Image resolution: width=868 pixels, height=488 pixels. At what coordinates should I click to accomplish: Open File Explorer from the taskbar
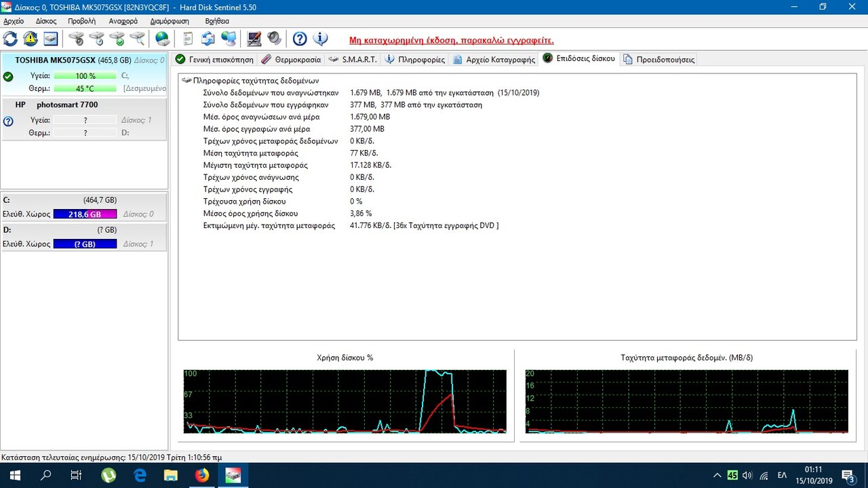click(171, 475)
